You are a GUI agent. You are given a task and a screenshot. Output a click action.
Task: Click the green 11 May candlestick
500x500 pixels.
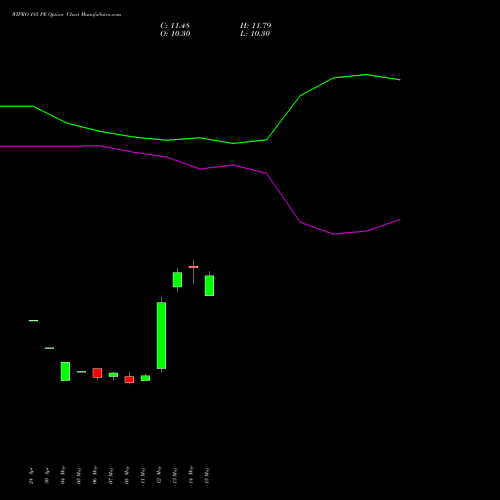pos(145,378)
